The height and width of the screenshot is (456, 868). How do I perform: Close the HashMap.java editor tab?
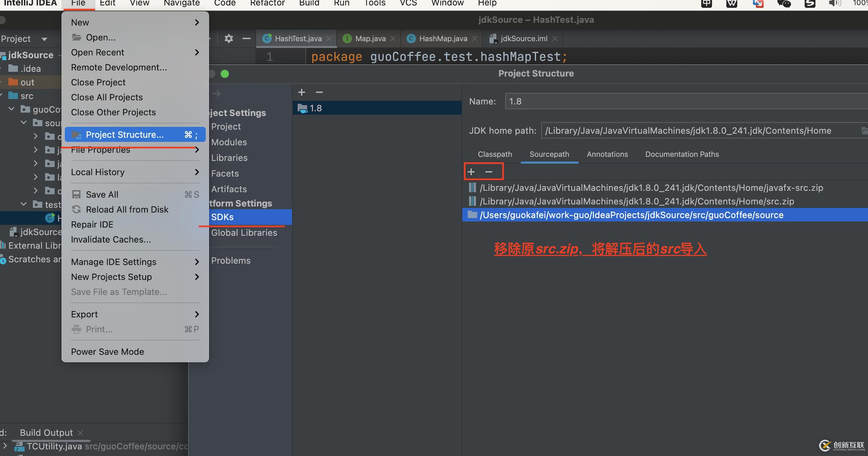(474, 38)
